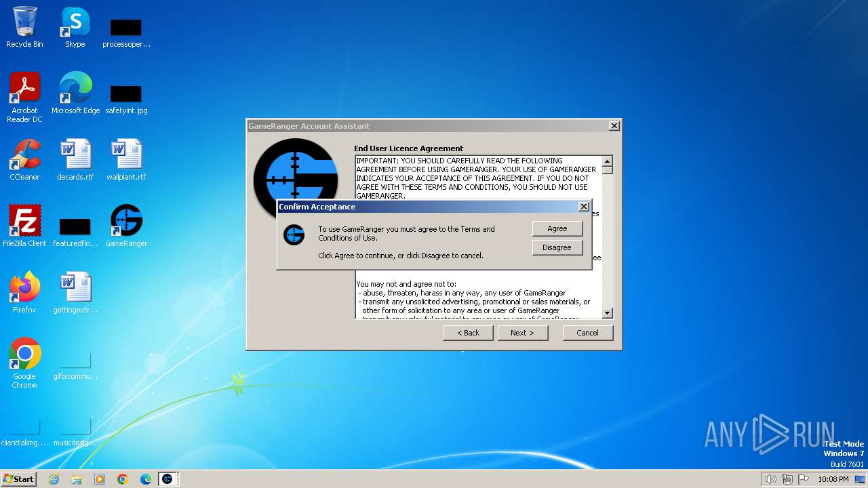Open Internet Explorer from taskbar
Image resolution: width=868 pixels, height=488 pixels.
point(54,479)
